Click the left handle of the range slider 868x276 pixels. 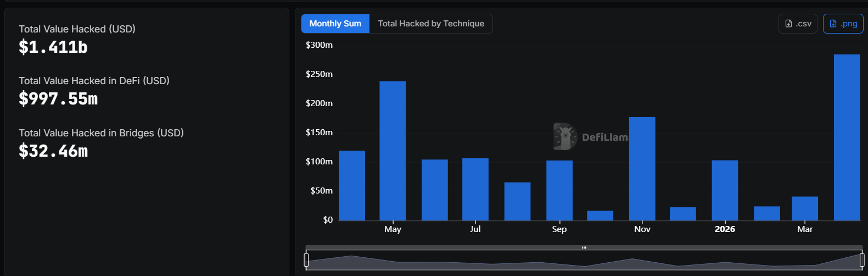306,260
